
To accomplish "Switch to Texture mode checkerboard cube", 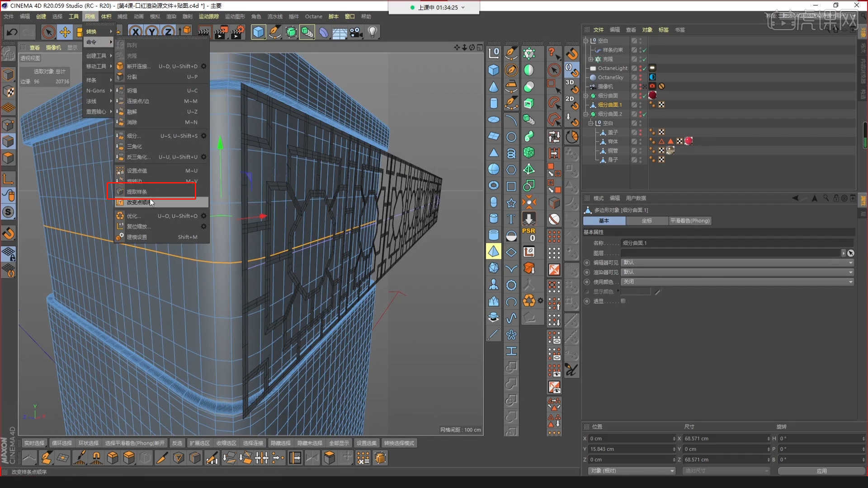I will pyautogui.click(x=8, y=91).
